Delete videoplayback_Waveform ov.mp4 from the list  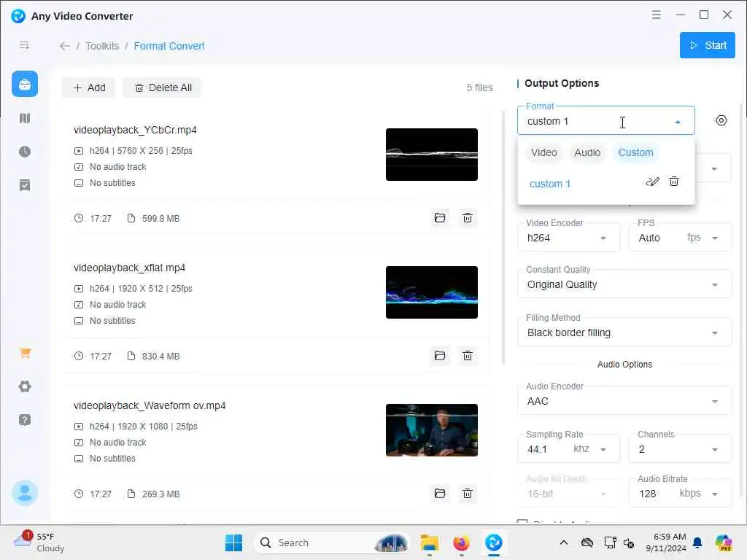(x=468, y=494)
